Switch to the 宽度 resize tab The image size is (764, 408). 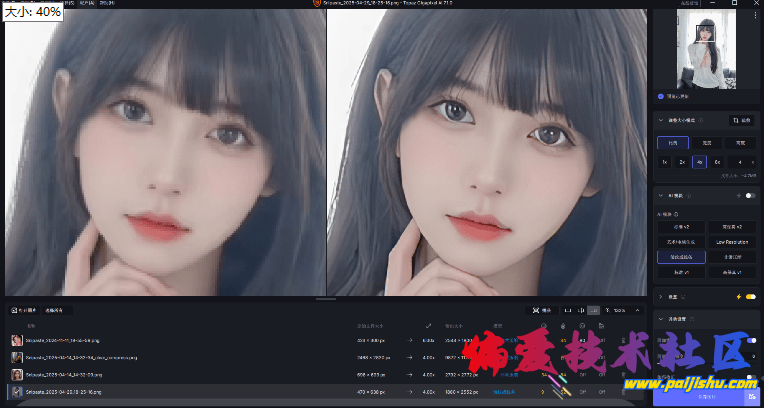click(x=706, y=143)
